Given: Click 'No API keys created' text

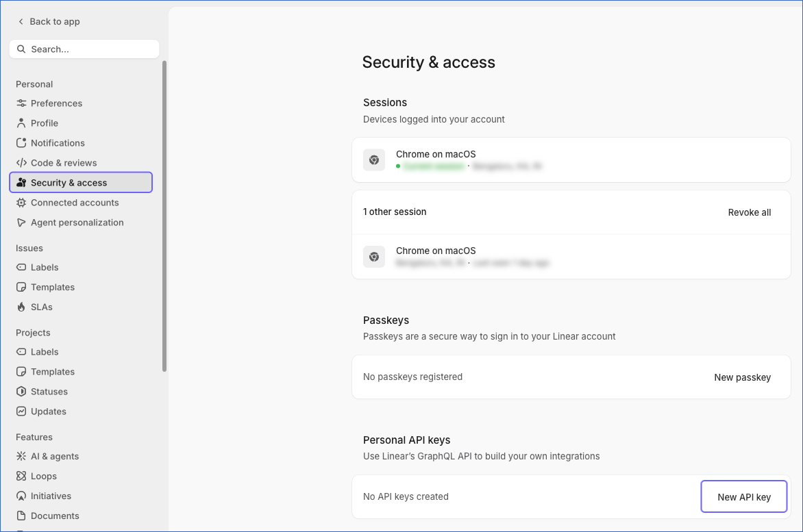Looking at the screenshot, I should [406, 496].
